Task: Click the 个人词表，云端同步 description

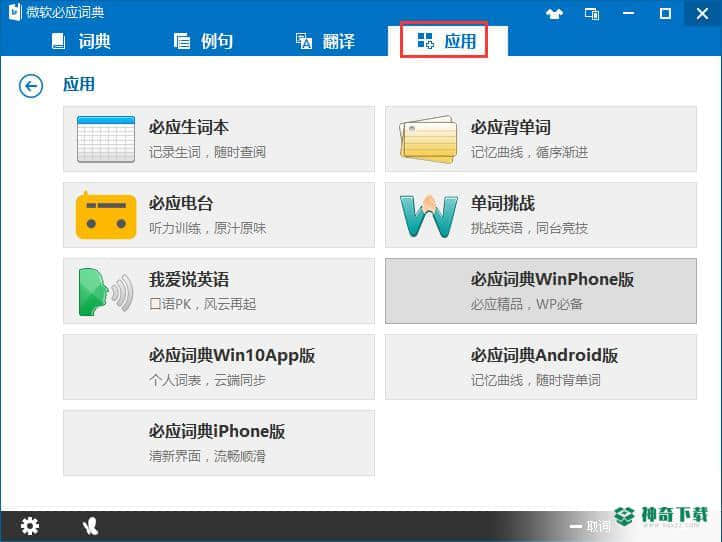Action: (207, 380)
